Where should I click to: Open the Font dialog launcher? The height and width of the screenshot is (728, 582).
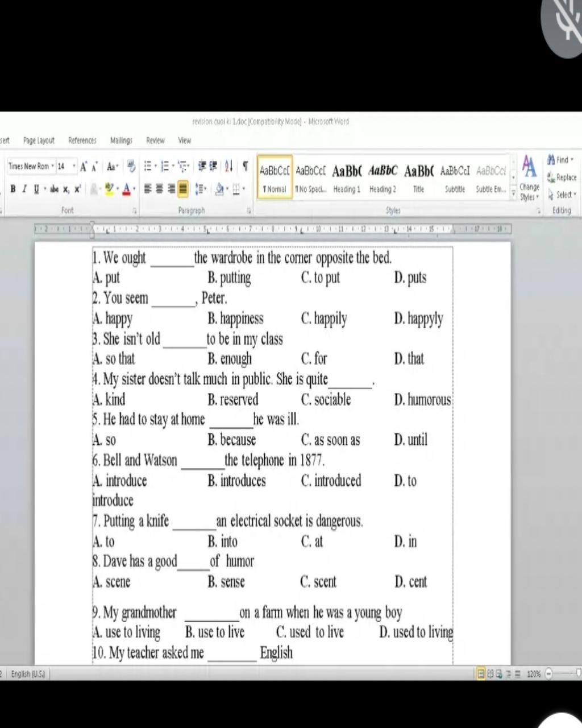(x=135, y=211)
